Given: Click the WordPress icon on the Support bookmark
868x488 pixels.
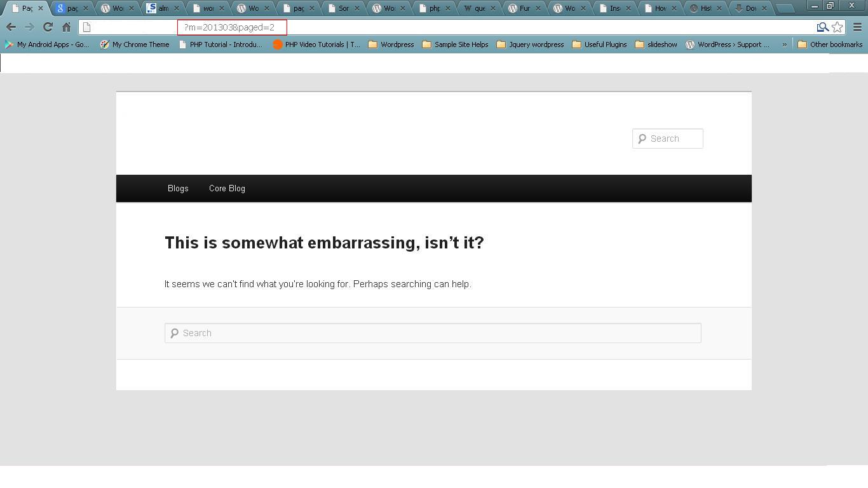Looking at the screenshot, I should tap(689, 44).
